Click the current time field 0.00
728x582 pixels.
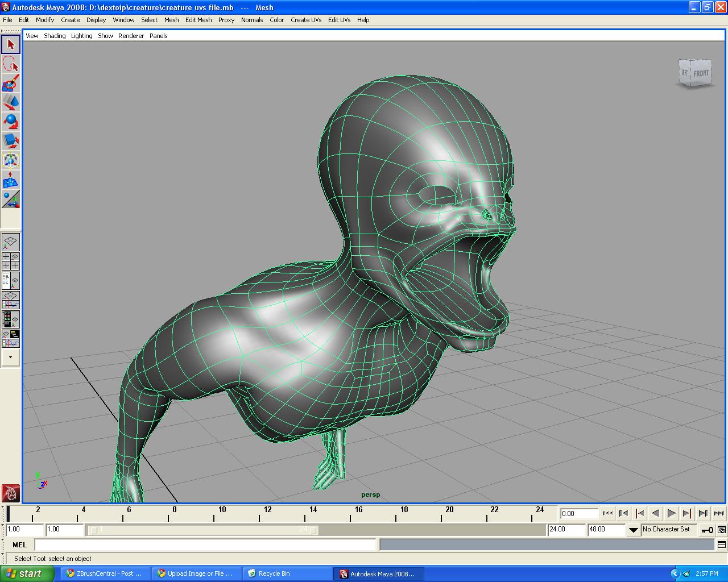pyautogui.click(x=579, y=513)
